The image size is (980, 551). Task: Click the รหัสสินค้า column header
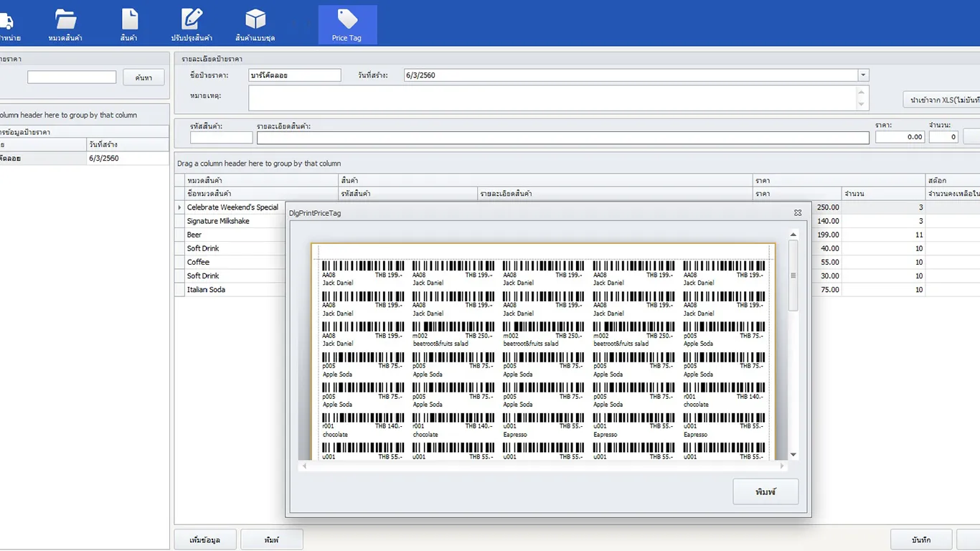(x=407, y=194)
